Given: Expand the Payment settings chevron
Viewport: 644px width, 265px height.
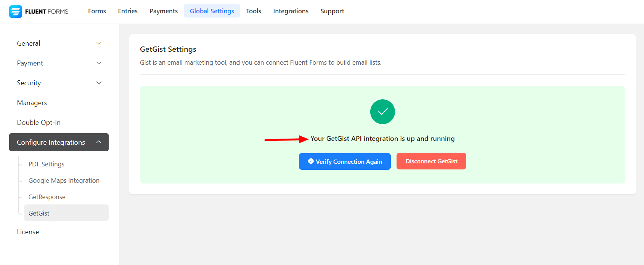Looking at the screenshot, I should (x=99, y=63).
